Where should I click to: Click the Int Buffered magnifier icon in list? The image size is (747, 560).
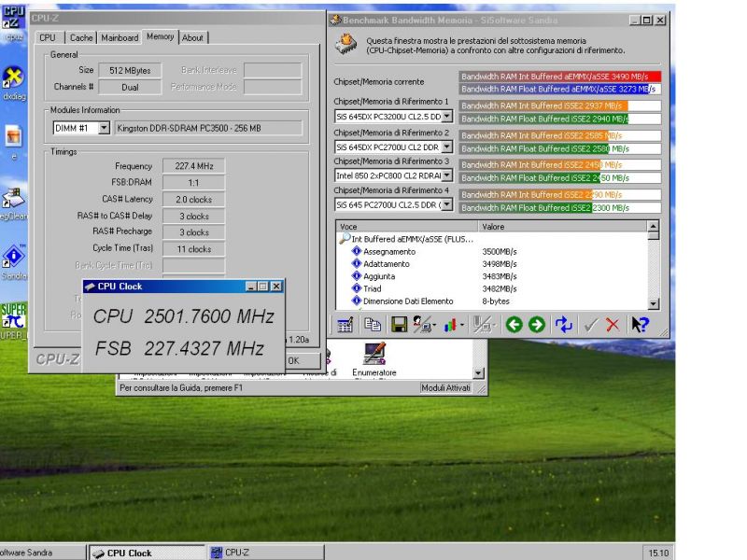coord(345,239)
